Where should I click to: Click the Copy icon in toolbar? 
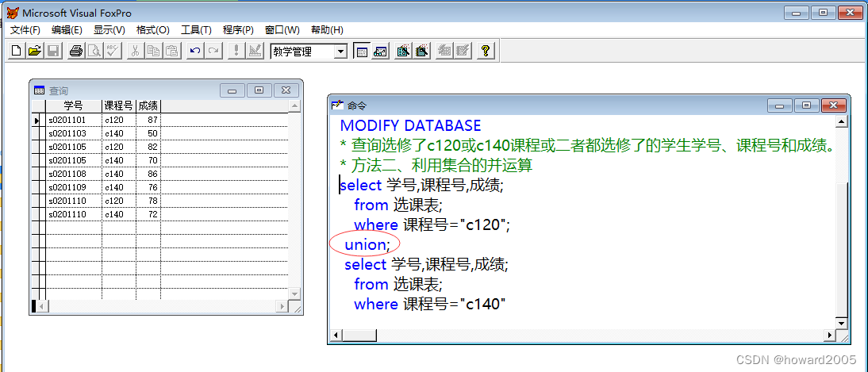[153, 51]
